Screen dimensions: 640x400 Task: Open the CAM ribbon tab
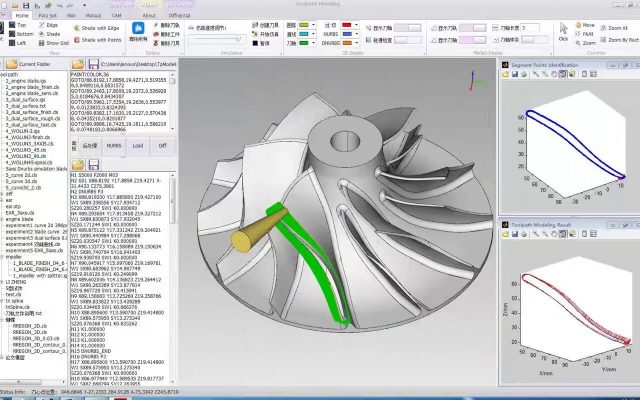pyautogui.click(x=117, y=16)
